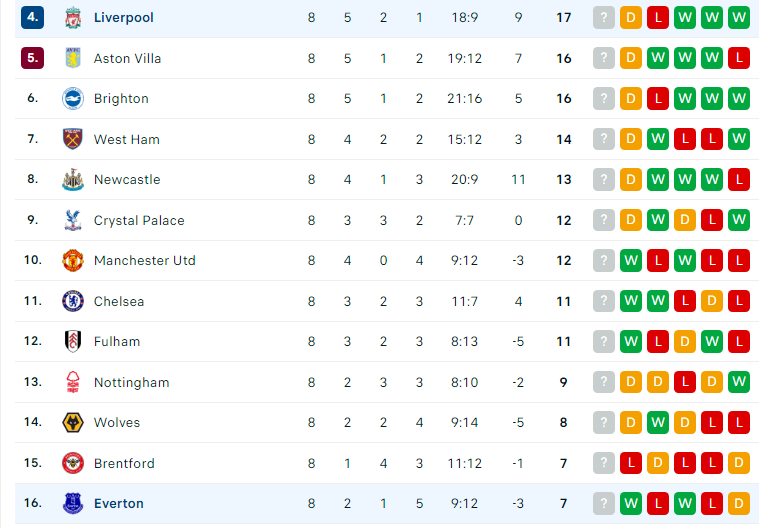This screenshot has height=528, width=759.
Task: Click the West Ham club crest
Action: [x=73, y=139]
